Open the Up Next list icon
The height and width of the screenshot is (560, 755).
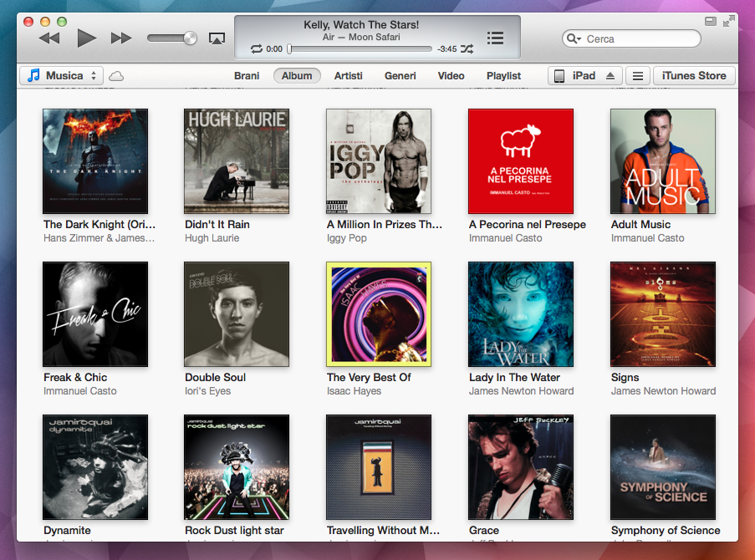[495, 38]
